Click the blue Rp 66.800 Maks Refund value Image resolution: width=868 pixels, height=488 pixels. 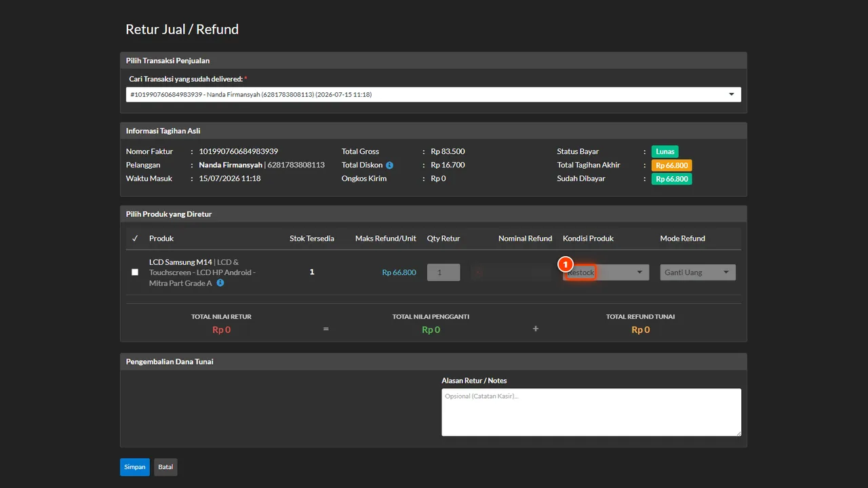(x=399, y=272)
